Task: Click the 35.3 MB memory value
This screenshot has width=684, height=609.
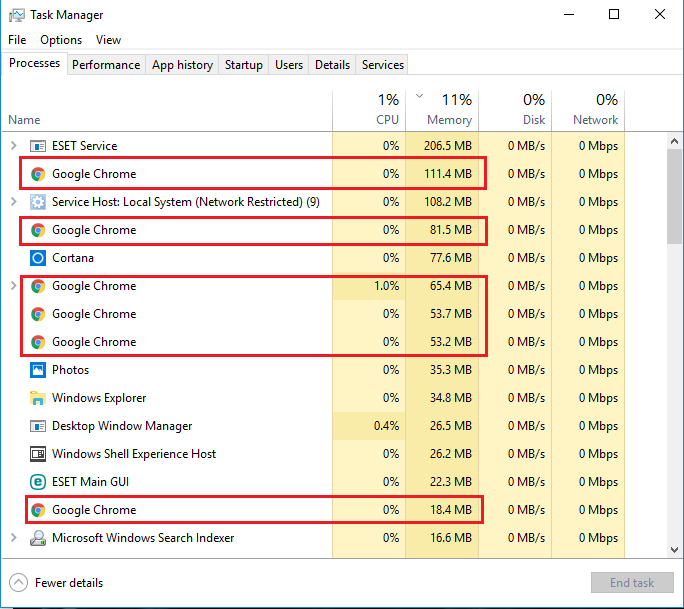Action: tap(451, 370)
